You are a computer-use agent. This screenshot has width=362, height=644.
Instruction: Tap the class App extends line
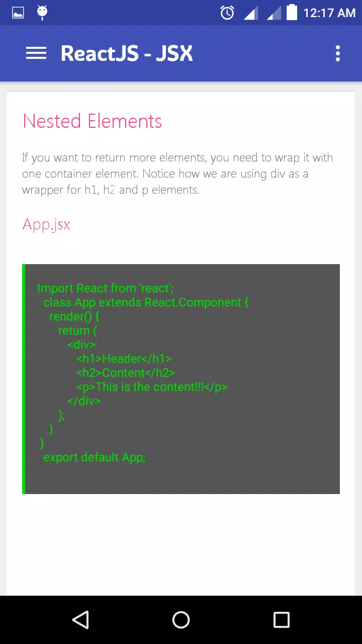[x=146, y=302]
